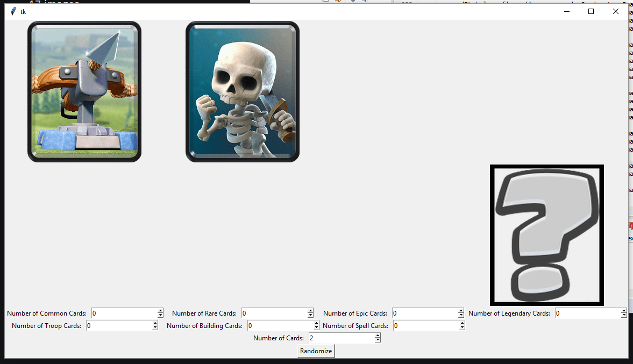Viewport: 633px width, 364px height.
Task: Increase total Number of Cards with up arrow
Action: pos(378,336)
